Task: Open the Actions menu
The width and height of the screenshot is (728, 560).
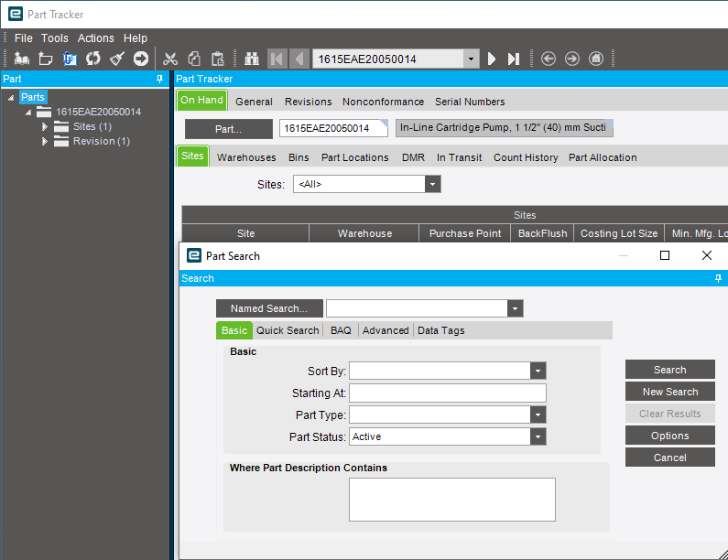Action: click(95, 38)
